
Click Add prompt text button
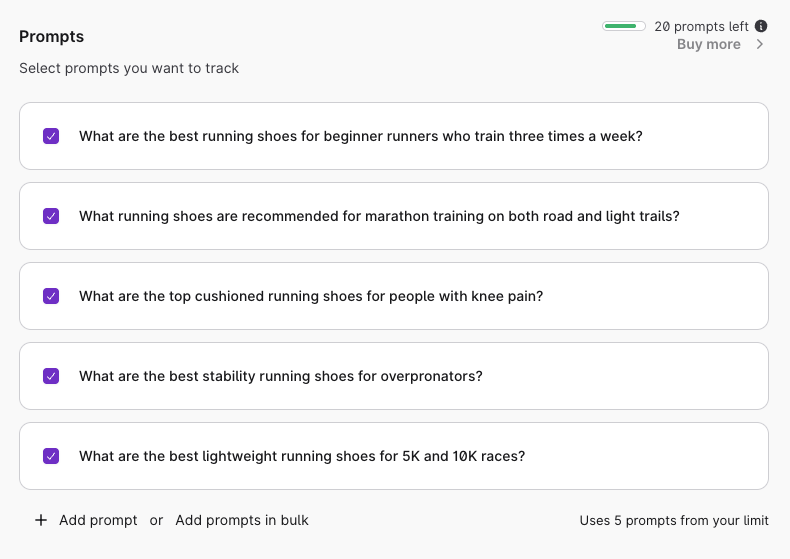click(x=98, y=520)
